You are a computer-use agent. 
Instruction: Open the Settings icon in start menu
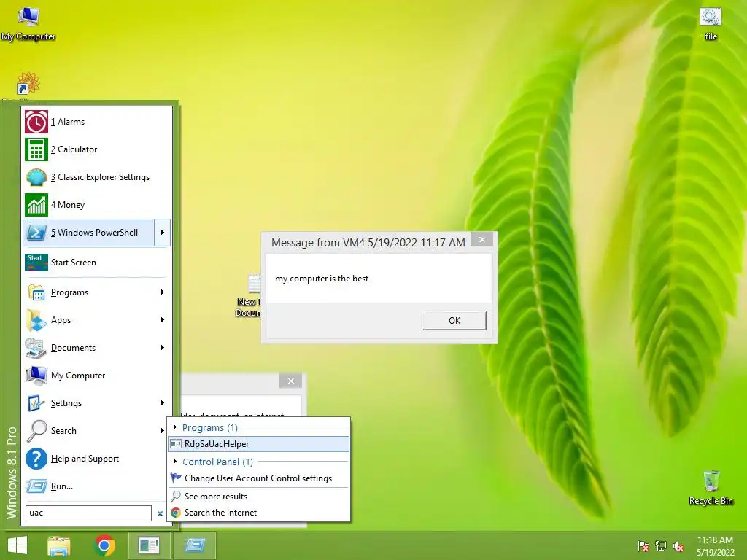pyautogui.click(x=36, y=402)
